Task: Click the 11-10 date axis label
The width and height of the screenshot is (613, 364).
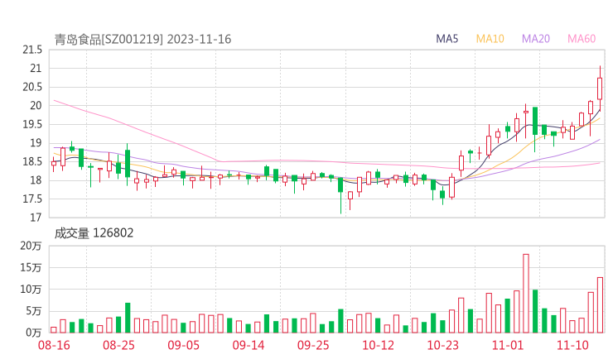Action: click(x=572, y=345)
